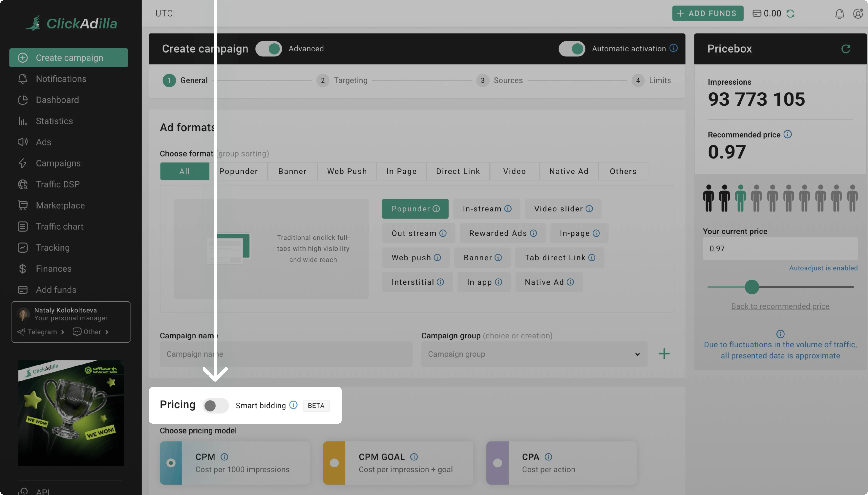Switch to the Web Push format tab
This screenshot has width=868, height=495.
click(347, 171)
